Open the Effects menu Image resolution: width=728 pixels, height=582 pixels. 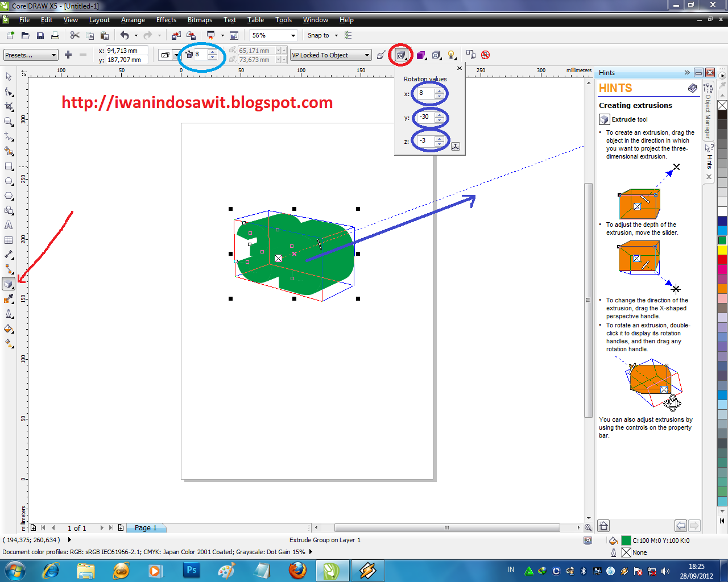[166, 20]
